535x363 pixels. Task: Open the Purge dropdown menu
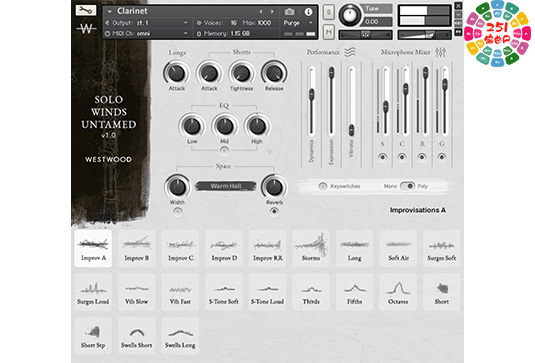pos(298,23)
